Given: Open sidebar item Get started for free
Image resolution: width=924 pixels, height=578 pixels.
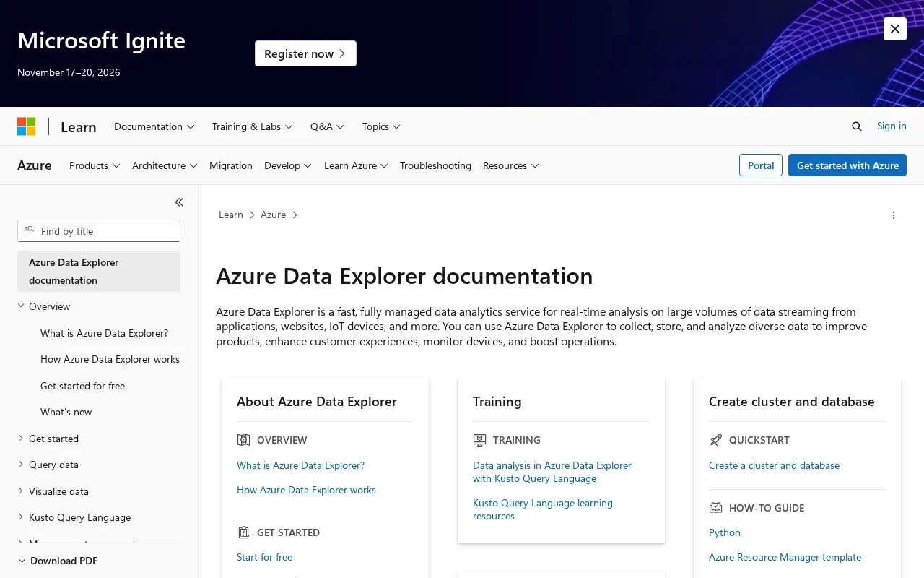Looking at the screenshot, I should click(x=83, y=386).
